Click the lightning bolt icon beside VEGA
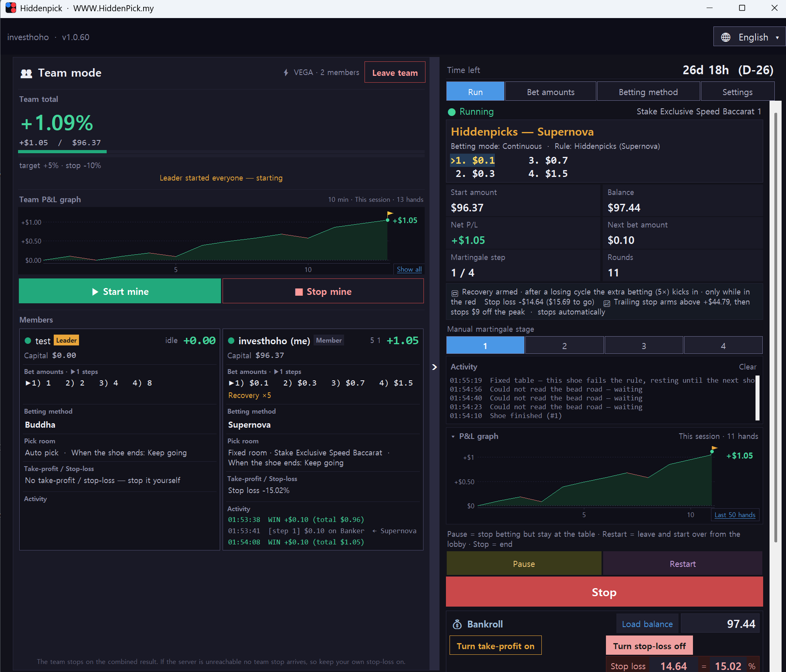Image resolution: width=786 pixels, height=672 pixels. coord(286,73)
